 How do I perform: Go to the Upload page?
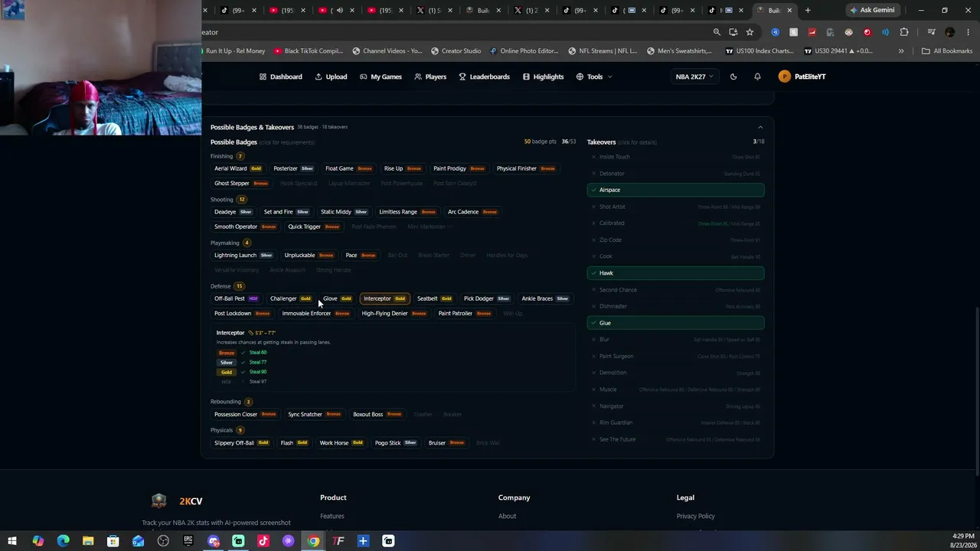(331, 77)
